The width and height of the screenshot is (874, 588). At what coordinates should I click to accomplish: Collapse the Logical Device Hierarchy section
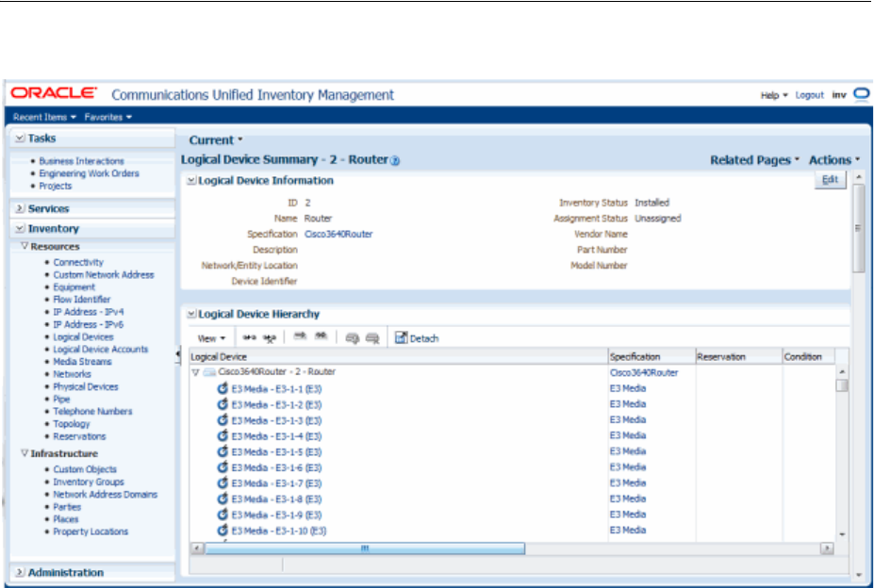point(191,315)
